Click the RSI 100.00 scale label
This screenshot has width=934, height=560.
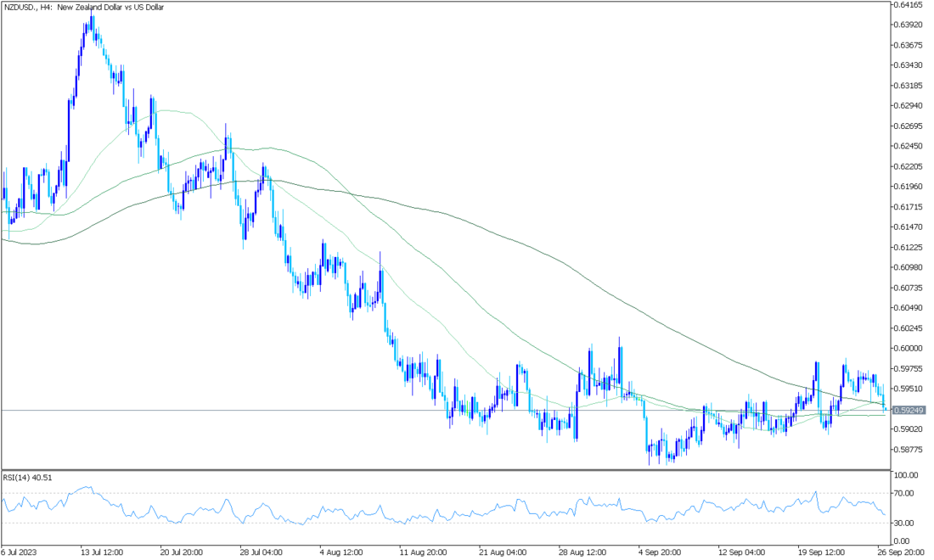point(906,475)
